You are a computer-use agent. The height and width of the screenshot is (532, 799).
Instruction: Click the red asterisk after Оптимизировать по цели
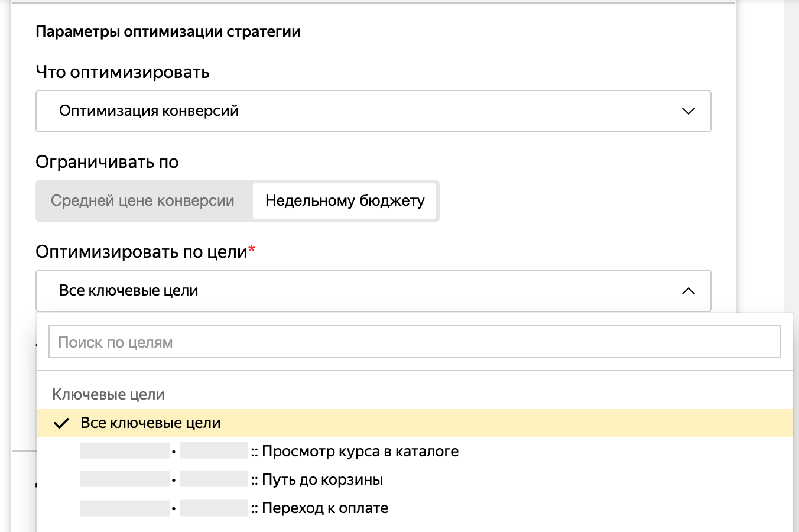tap(252, 249)
